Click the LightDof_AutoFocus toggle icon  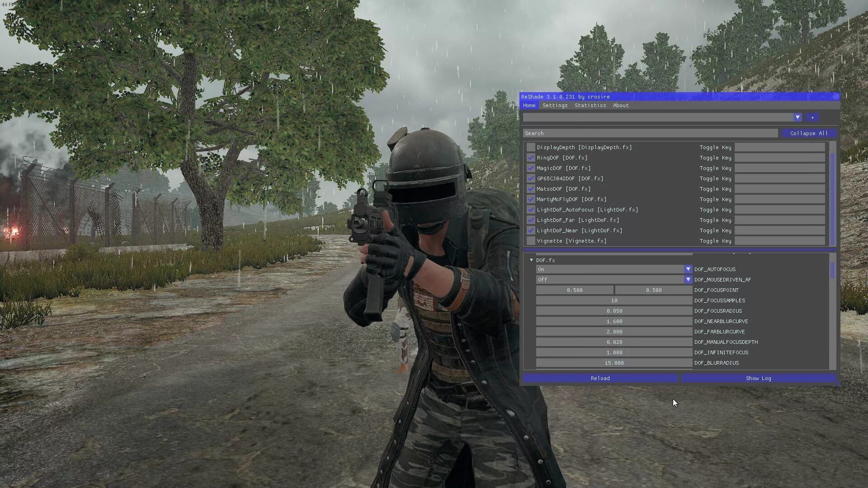pos(531,209)
